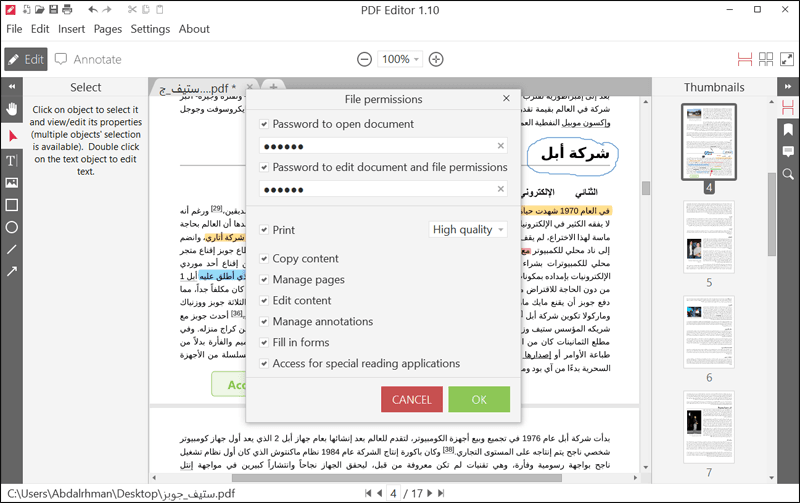Uncheck Fill in forms permission
Screen dimensions: 800x503
tap(264, 342)
